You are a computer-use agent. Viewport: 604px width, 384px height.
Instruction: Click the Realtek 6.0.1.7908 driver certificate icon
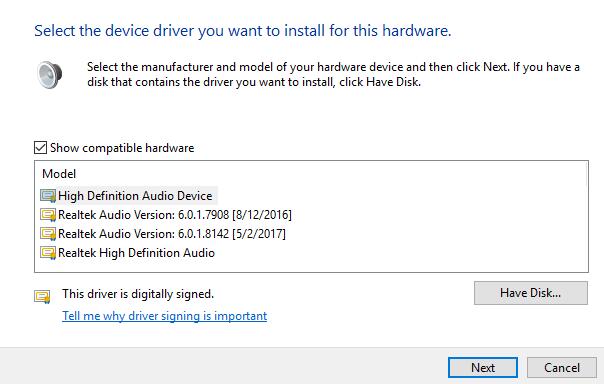click(x=48, y=215)
